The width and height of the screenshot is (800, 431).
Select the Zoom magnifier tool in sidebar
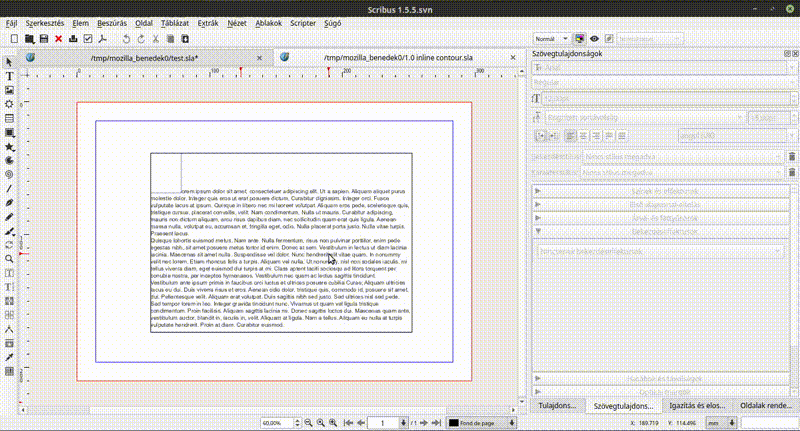click(x=10, y=258)
